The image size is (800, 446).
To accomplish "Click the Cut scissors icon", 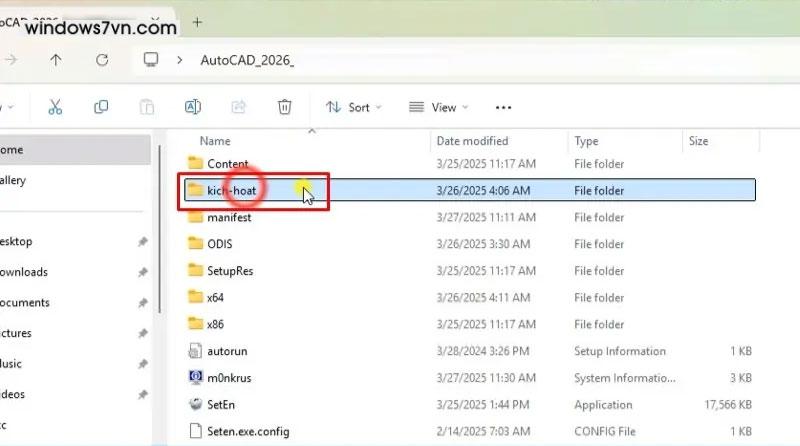I will point(55,107).
